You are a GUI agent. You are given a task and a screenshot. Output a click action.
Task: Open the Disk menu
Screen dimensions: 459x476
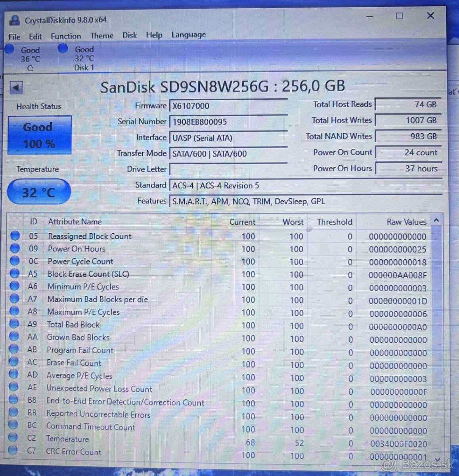[x=130, y=35]
